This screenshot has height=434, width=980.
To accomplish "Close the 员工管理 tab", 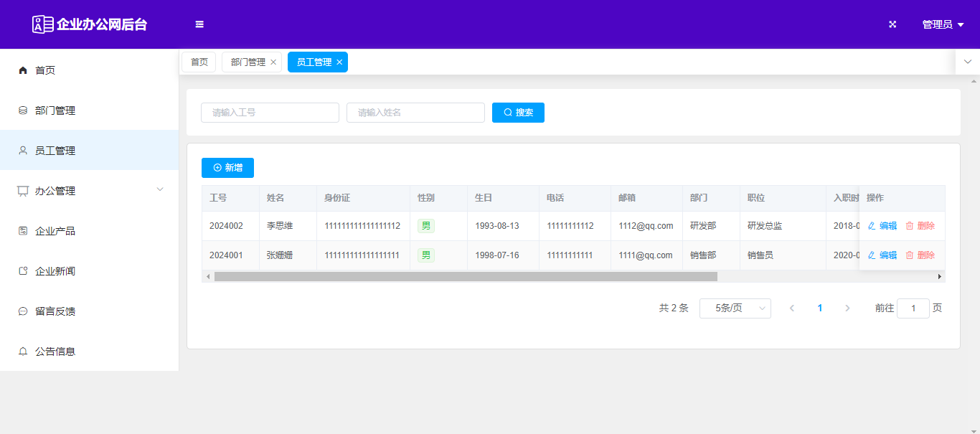I will 339,62.
